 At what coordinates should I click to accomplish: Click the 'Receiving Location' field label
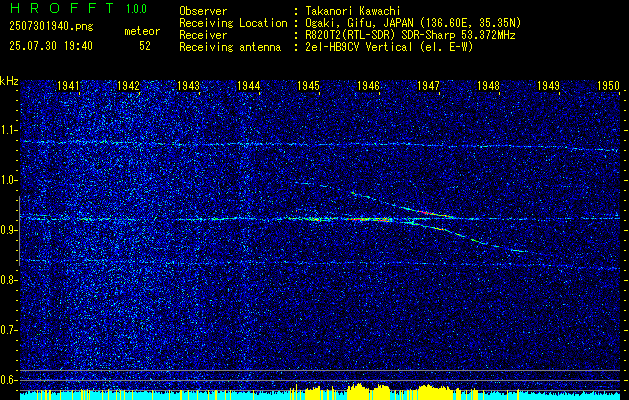[x=233, y=23]
